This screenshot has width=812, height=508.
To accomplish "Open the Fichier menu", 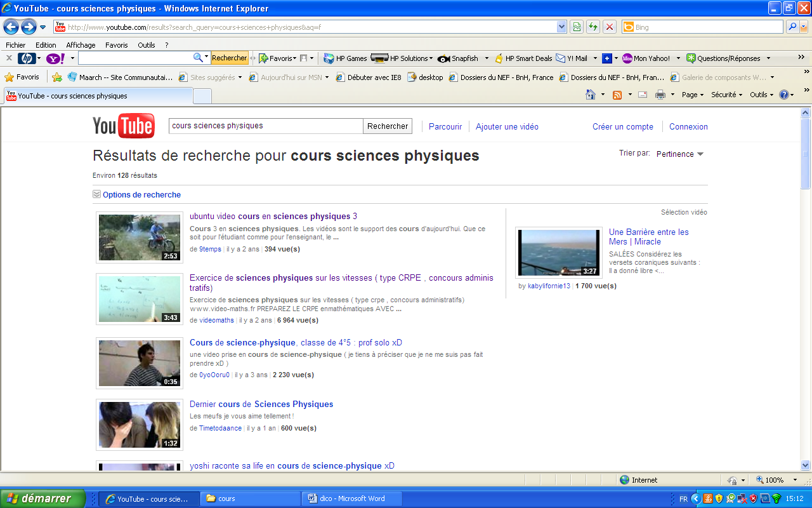I will pyautogui.click(x=16, y=45).
